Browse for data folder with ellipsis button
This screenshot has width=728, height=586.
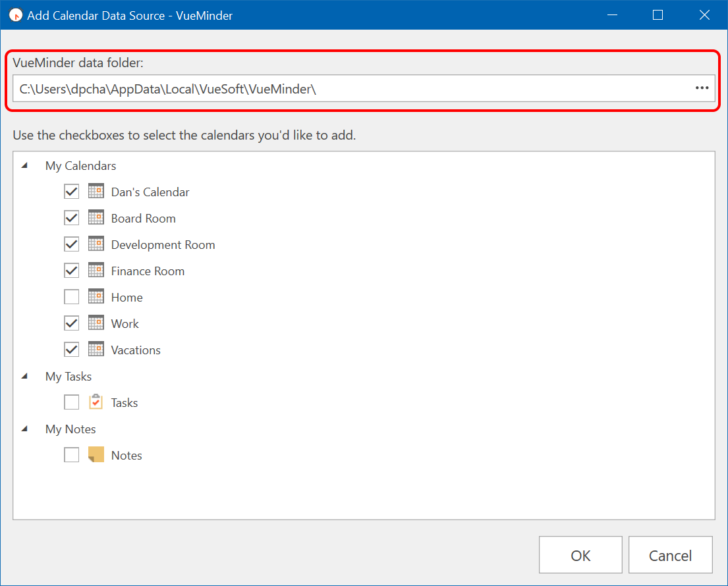pyautogui.click(x=702, y=88)
